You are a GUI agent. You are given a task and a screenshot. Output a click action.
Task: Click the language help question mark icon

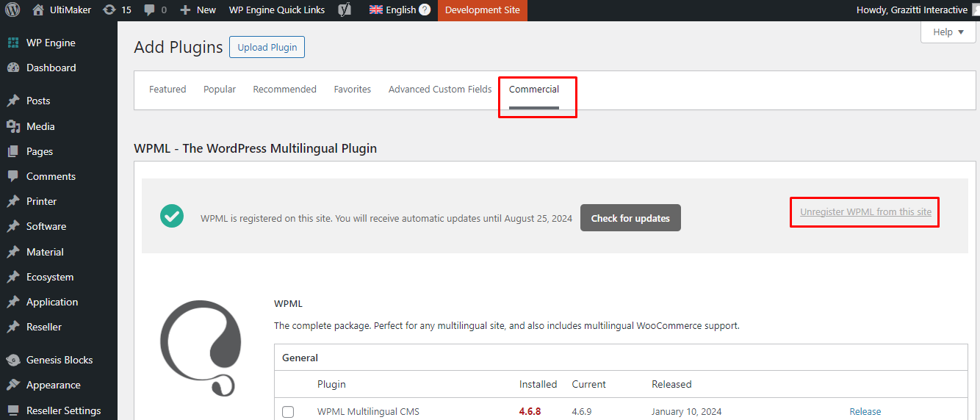tap(424, 10)
